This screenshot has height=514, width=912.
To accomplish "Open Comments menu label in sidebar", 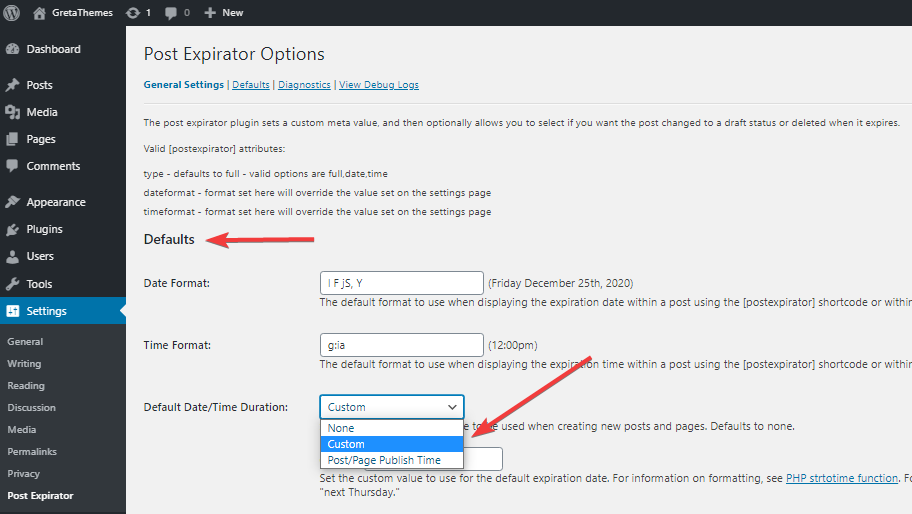I will (x=53, y=166).
